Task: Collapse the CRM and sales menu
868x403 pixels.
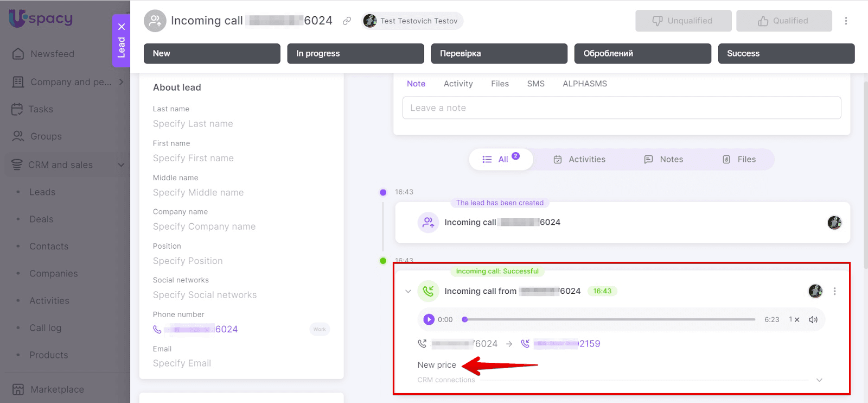Action: [x=121, y=165]
